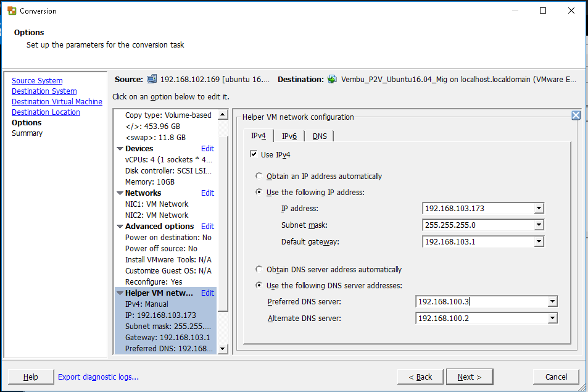Image resolution: width=588 pixels, height=392 pixels.
Task: Select the '</>: 453.96 GB' row
Action: 152,127
